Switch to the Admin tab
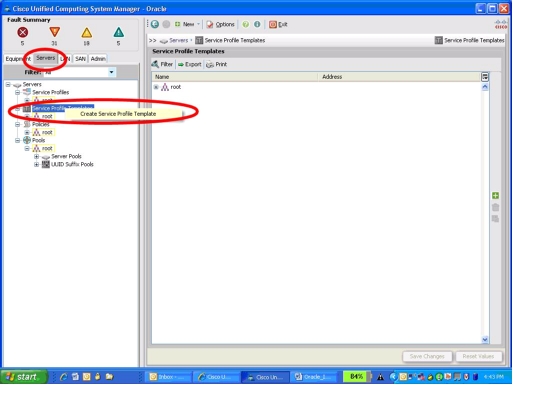The height and width of the screenshot is (402, 551). click(x=98, y=59)
